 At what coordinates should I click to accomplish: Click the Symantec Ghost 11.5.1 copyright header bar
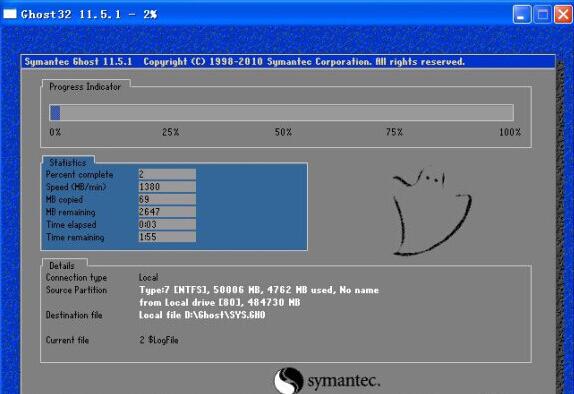[x=288, y=62]
